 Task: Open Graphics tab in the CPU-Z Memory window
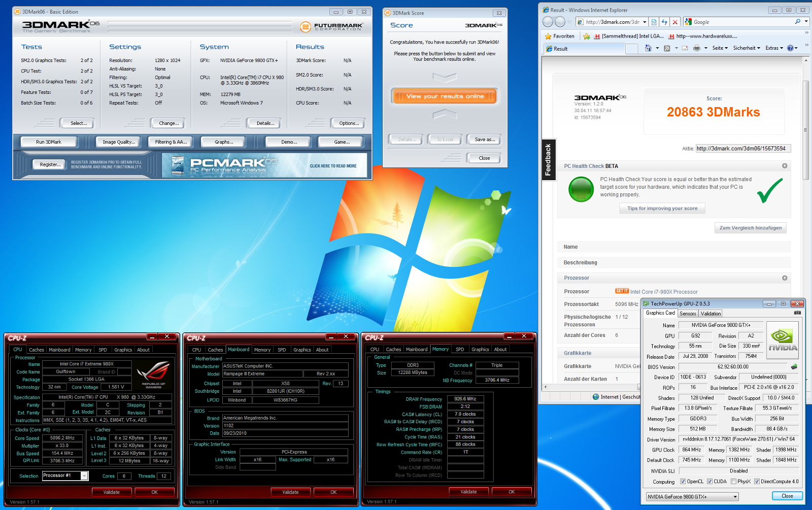pos(480,349)
